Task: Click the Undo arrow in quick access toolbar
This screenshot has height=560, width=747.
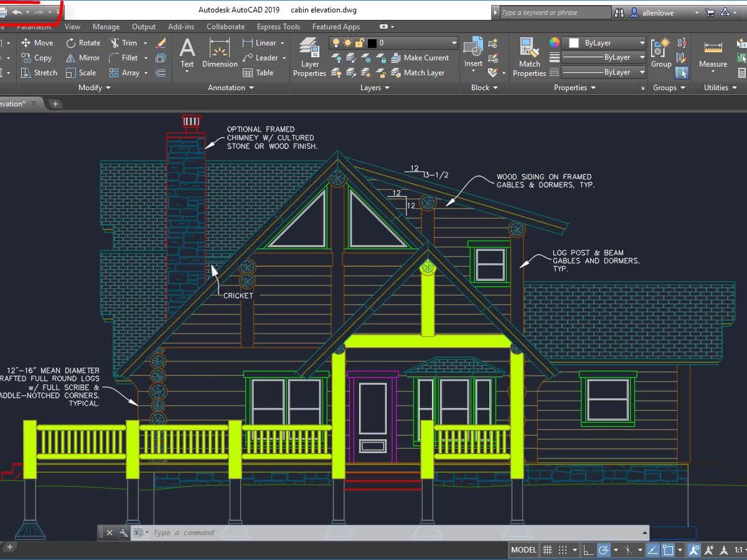Action: click(17, 12)
